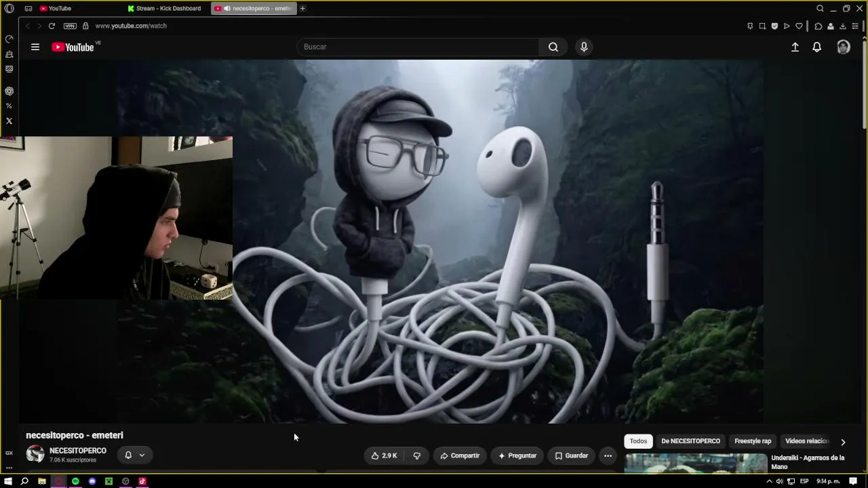868x488 pixels.
Task: Open the downloads panel
Action: click(843, 26)
